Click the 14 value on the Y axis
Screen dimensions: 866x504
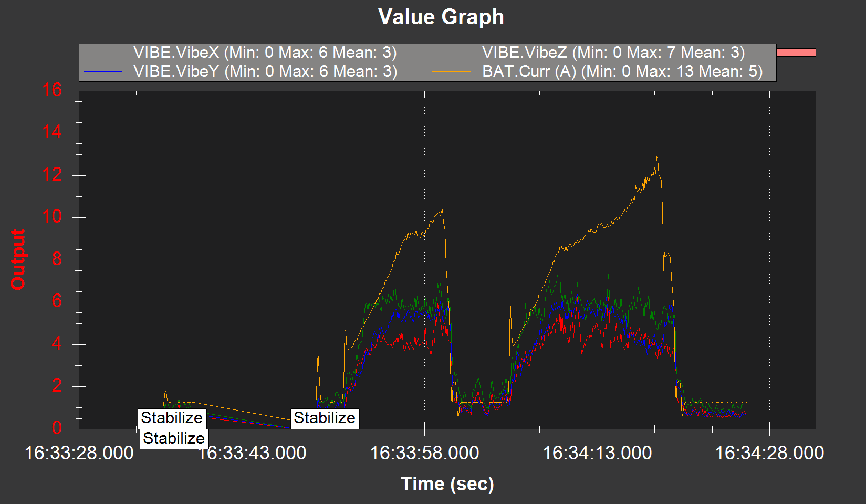53,132
